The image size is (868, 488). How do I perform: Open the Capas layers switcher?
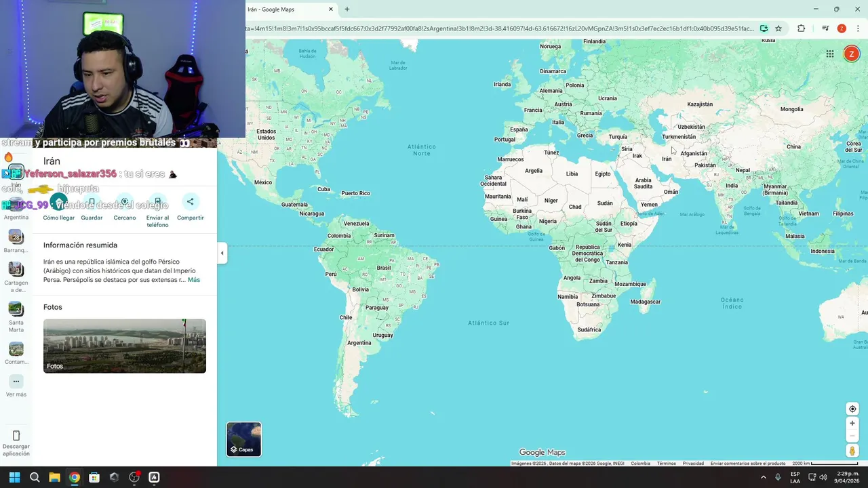[x=244, y=439]
